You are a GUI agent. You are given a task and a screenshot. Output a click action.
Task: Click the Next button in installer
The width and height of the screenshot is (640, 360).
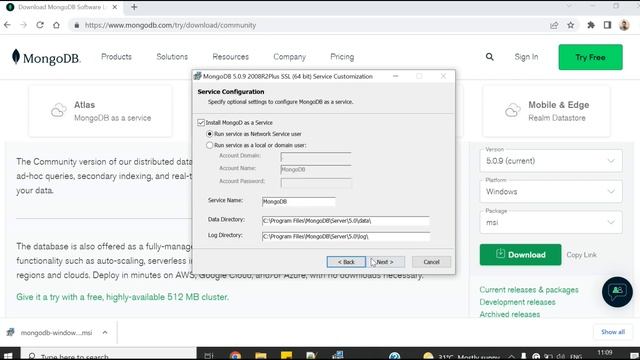(x=384, y=262)
